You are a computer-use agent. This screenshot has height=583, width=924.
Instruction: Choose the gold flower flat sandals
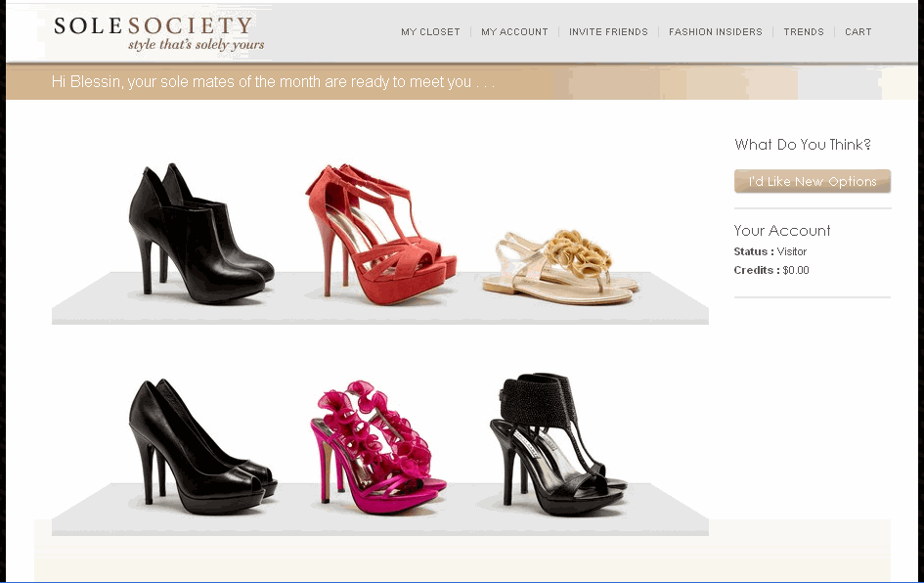click(560, 266)
